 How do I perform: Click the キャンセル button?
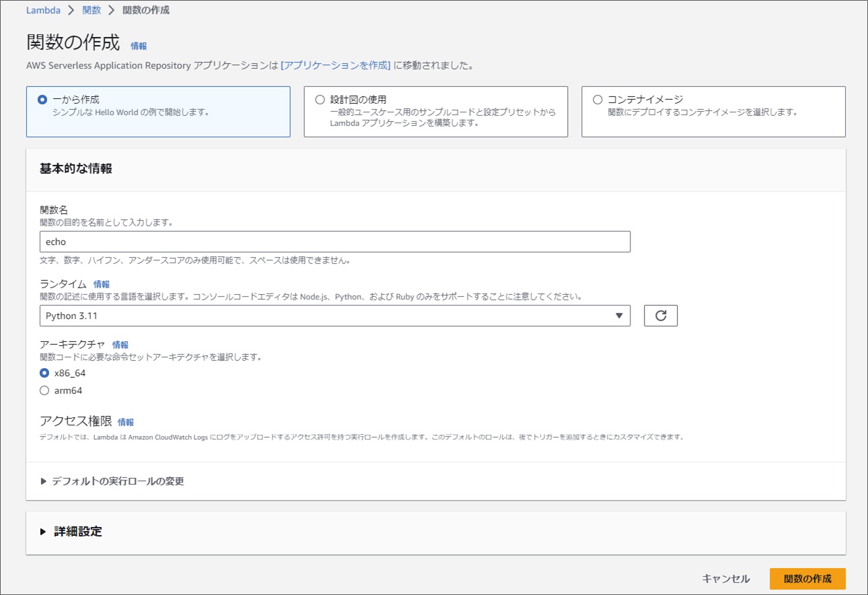click(x=725, y=579)
